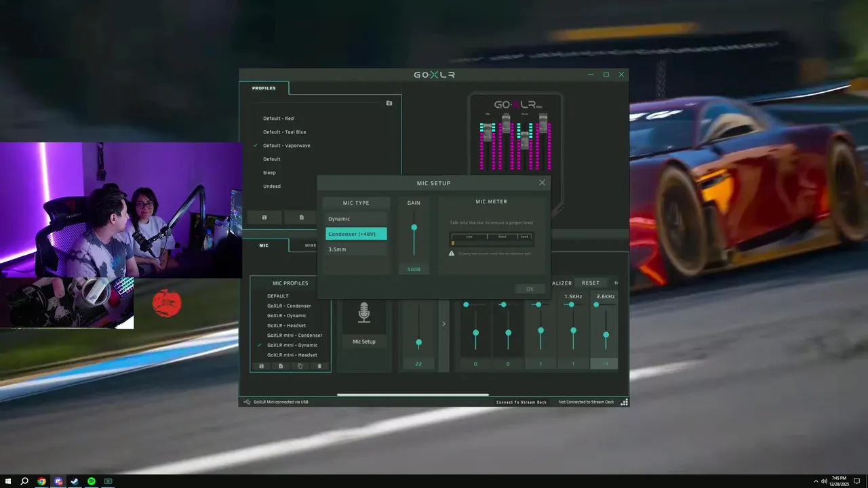Click the 2.6KHz band value showing -1

pos(606,364)
